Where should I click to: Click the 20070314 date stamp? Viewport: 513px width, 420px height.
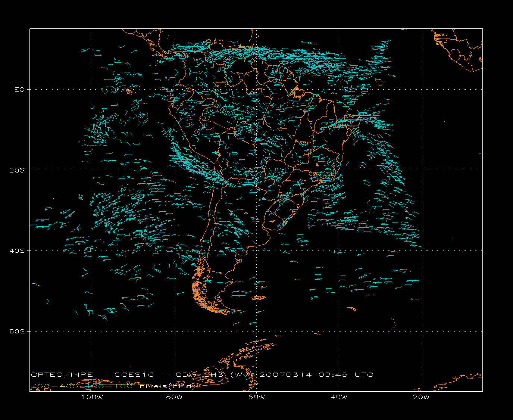[285, 374]
